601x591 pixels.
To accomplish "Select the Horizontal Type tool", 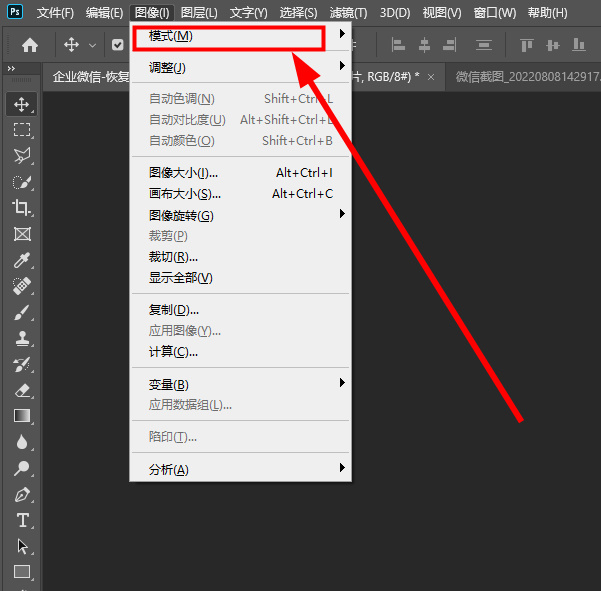I will click(x=23, y=520).
